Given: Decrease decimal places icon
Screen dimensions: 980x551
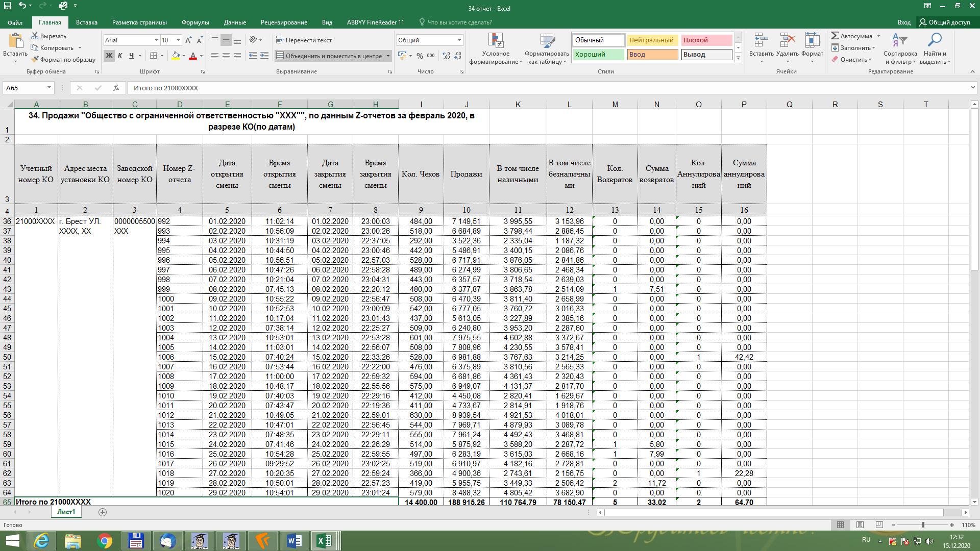Looking at the screenshot, I should coord(458,56).
